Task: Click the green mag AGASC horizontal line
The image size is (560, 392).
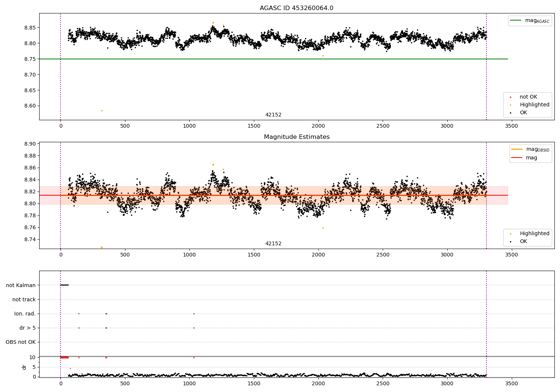Action: point(273,59)
